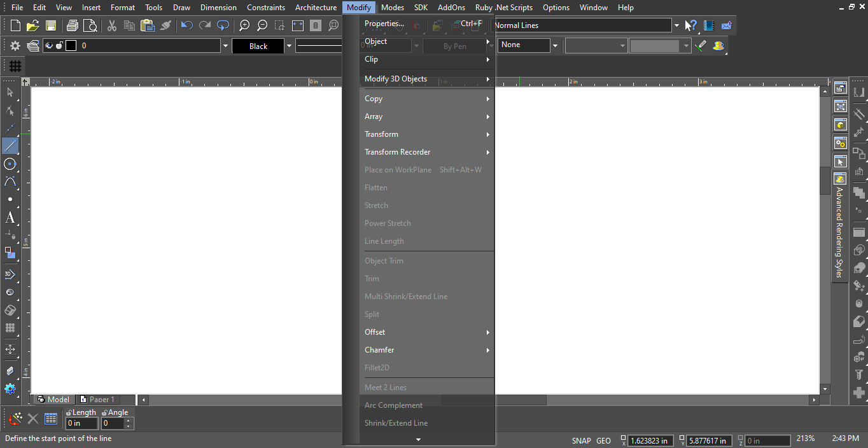Expand the layer 0 dropdown

coord(225,46)
